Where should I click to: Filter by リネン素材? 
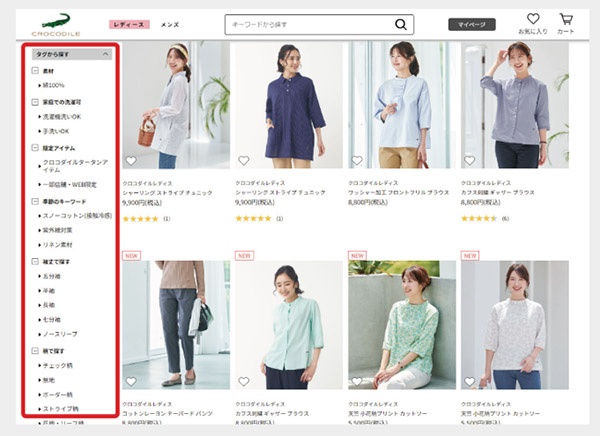coord(57,245)
